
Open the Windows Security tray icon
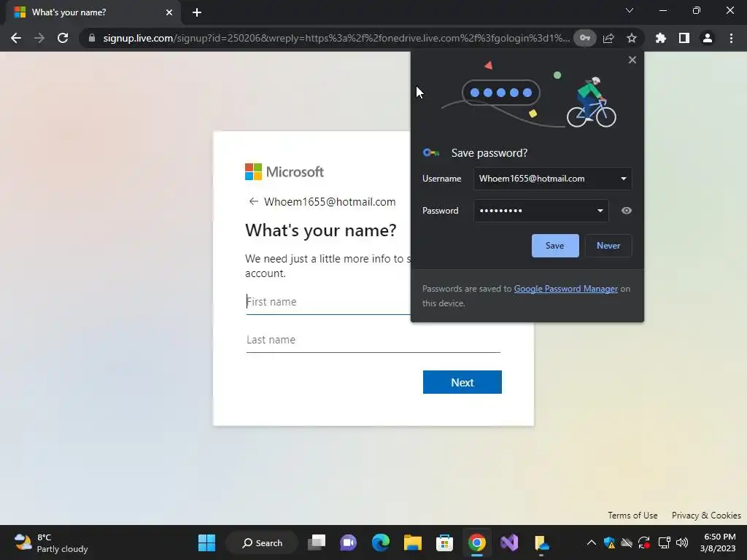609,542
